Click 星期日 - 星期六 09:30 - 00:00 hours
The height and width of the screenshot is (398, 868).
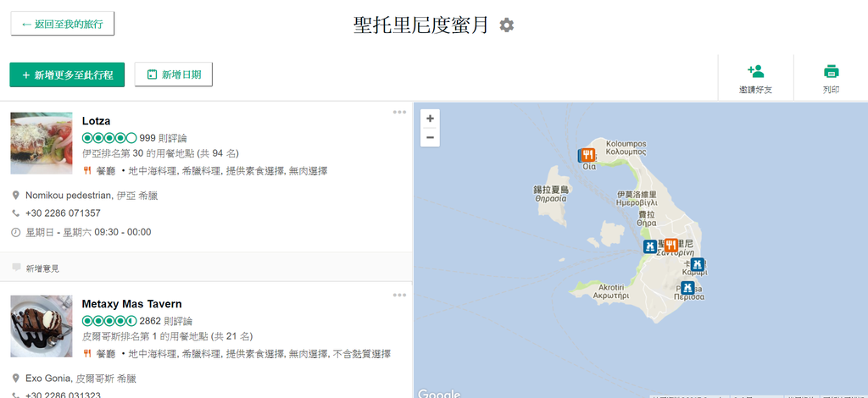pos(88,232)
